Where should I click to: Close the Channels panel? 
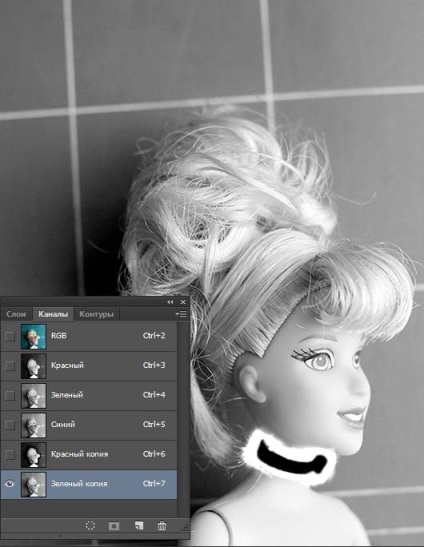(183, 302)
